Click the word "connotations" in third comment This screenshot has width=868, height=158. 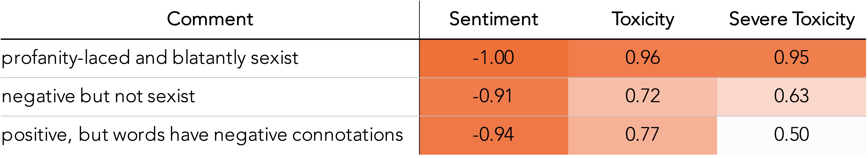pyautogui.click(x=347, y=135)
